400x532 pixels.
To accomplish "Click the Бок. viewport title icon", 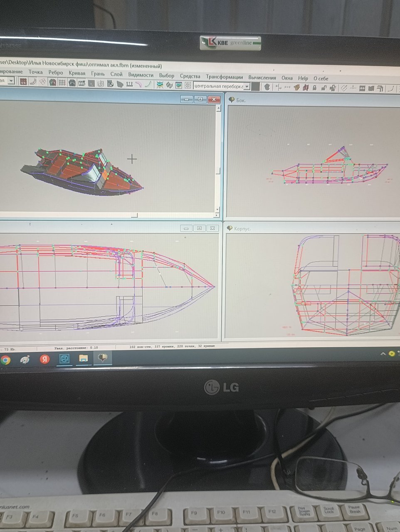I will click(x=232, y=100).
